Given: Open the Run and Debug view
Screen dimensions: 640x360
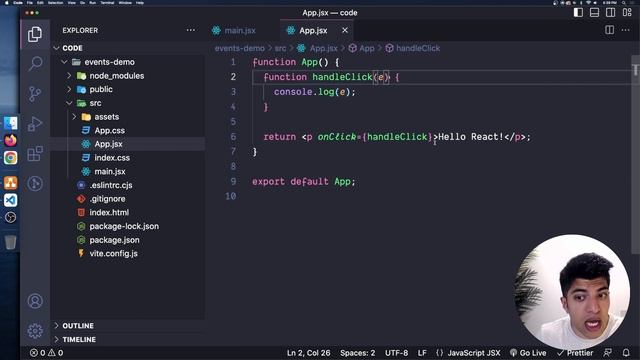Looking at the screenshot, I should [35, 124].
